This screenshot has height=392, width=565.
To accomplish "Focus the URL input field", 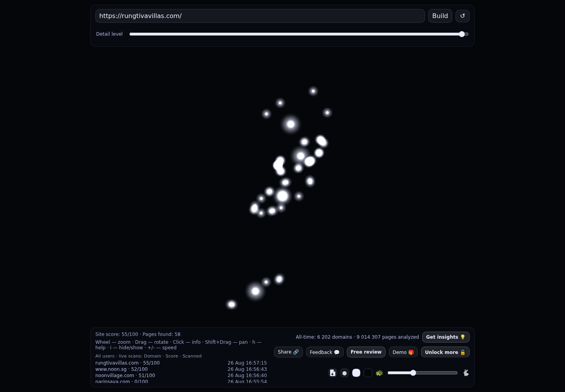I will tap(260, 16).
